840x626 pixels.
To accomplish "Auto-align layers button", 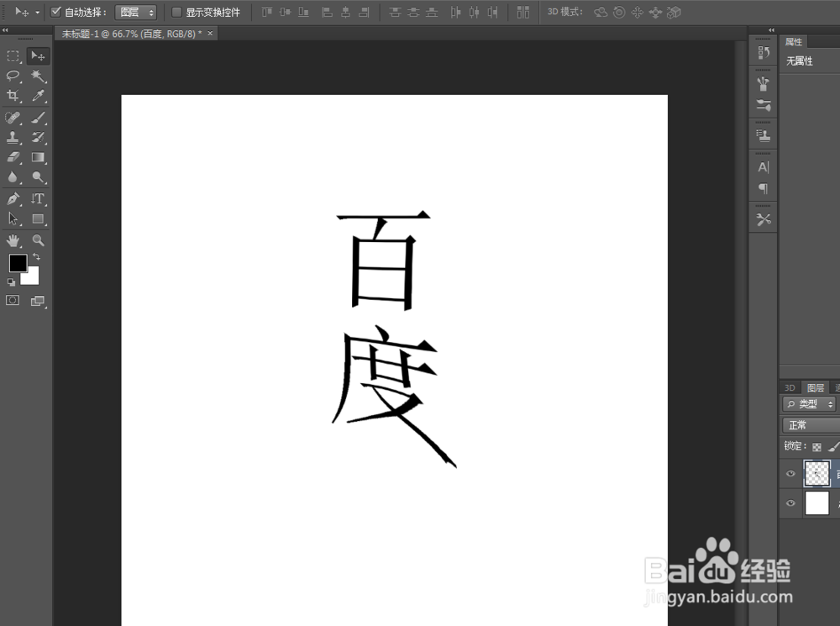I will point(522,12).
